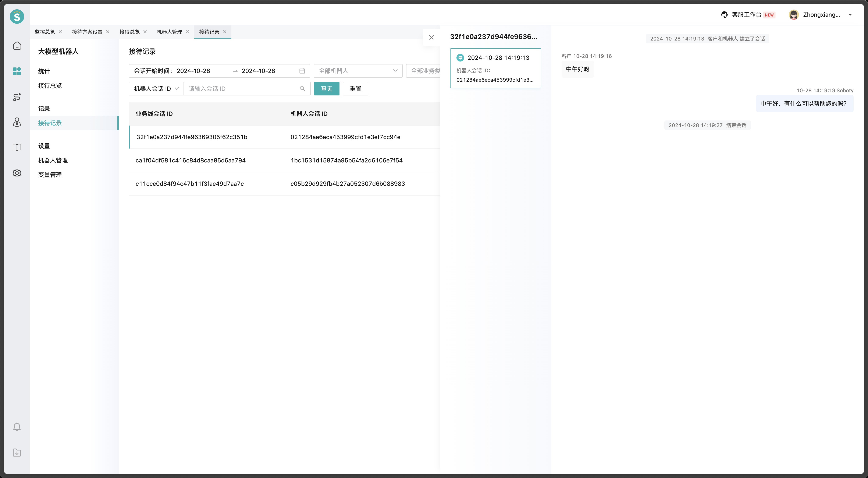The image size is (868, 478).
Task: Click the customer message 中午好呀
Action: [577, 69]
